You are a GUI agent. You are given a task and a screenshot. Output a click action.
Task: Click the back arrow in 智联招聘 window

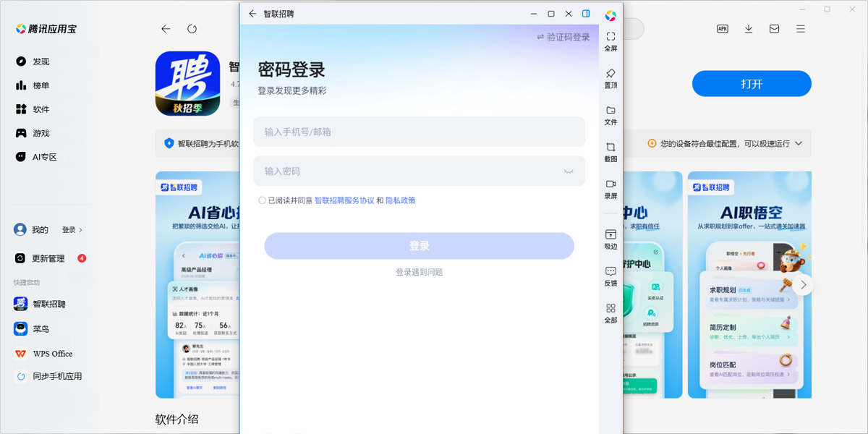252,14
